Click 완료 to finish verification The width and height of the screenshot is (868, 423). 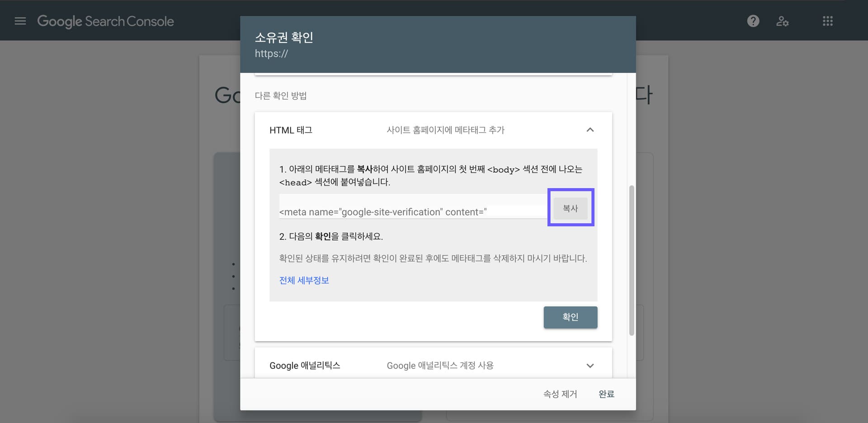pyautogui.click(x=606, y=394)
